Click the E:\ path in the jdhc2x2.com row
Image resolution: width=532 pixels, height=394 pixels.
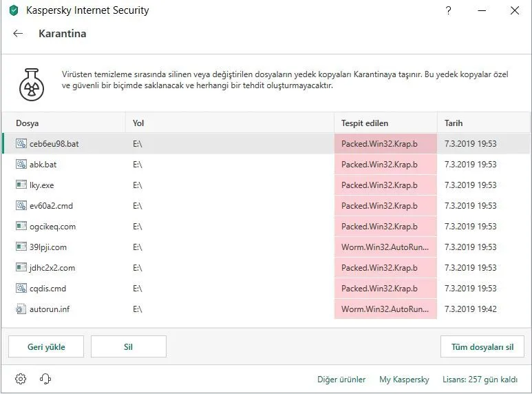pos(138,268)
